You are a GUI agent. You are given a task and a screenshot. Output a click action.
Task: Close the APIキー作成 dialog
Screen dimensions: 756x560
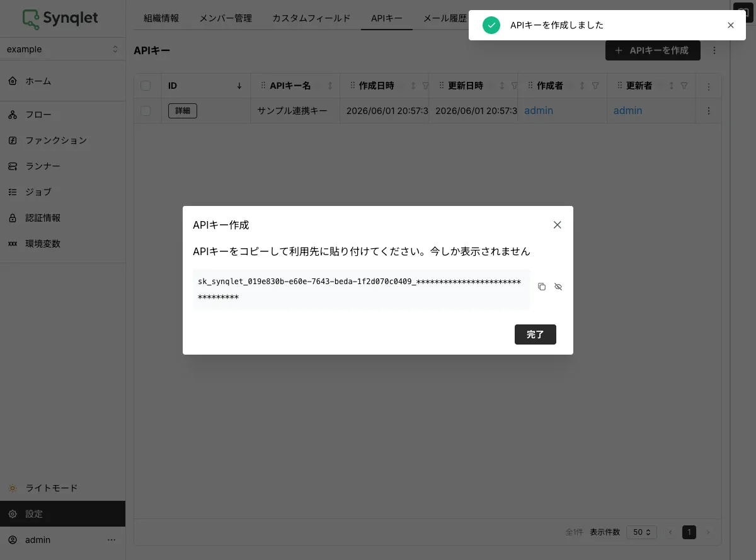coord(557,225)
